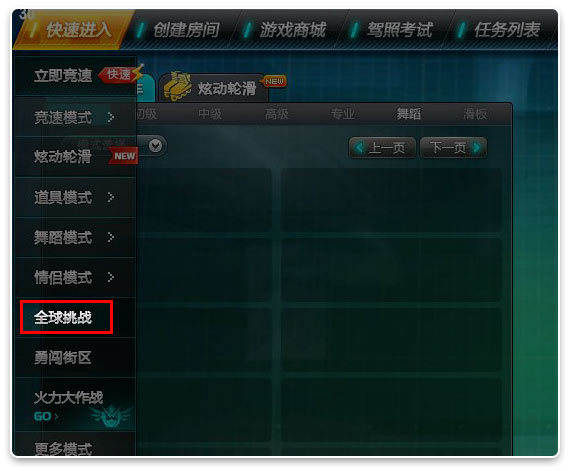Click the right arrow on 下一页 button
Viewport: 571px width, 471px height.
pyautogui.click(x=476, y=148)
